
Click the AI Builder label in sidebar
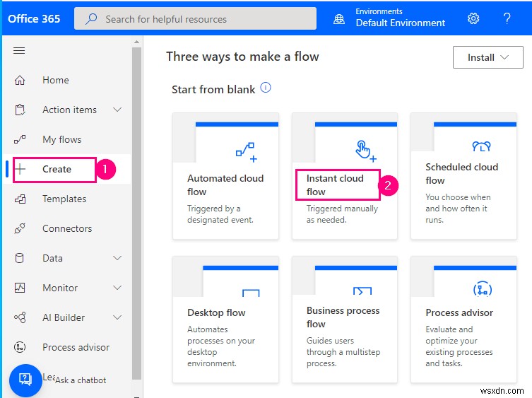pyautogui.click(x=64, y=317)
